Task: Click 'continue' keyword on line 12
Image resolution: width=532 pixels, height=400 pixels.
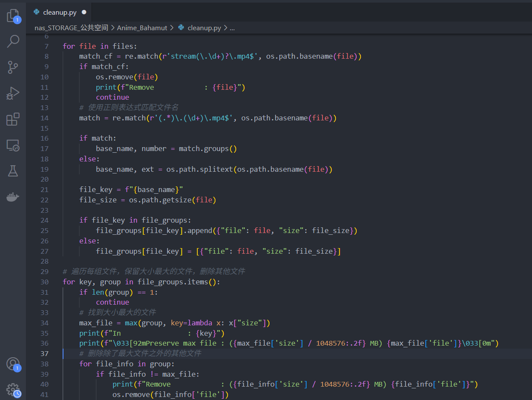Action: pos(112,97)
